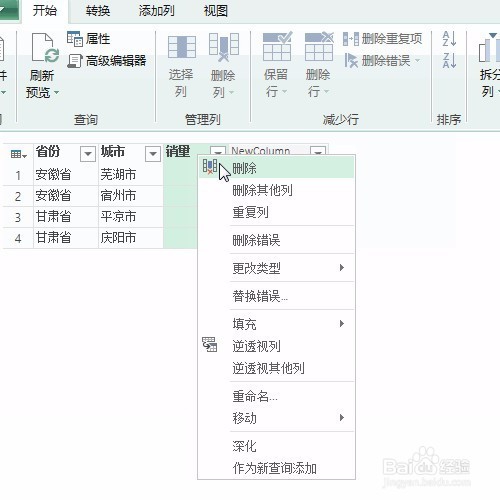Viewport: 500px width, 500px height.
Task: Click the 甘肃省 cell in row 4
Action: (66, 238)
